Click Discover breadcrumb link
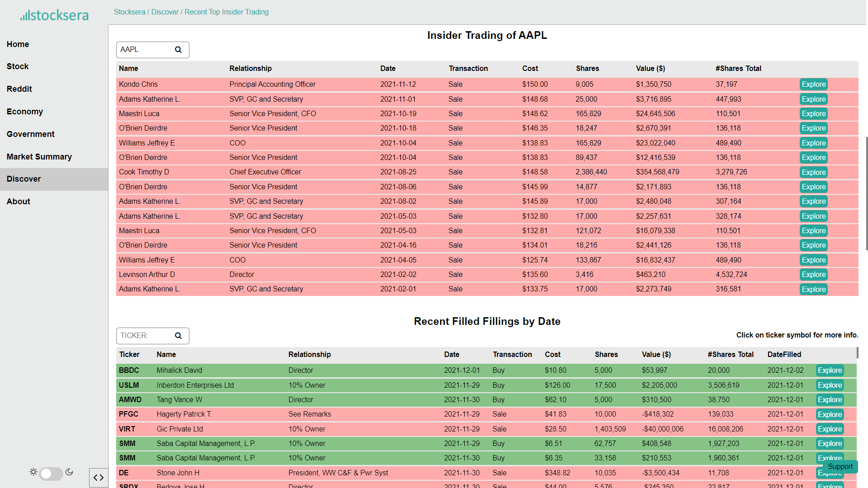 [x=165, y=12]
